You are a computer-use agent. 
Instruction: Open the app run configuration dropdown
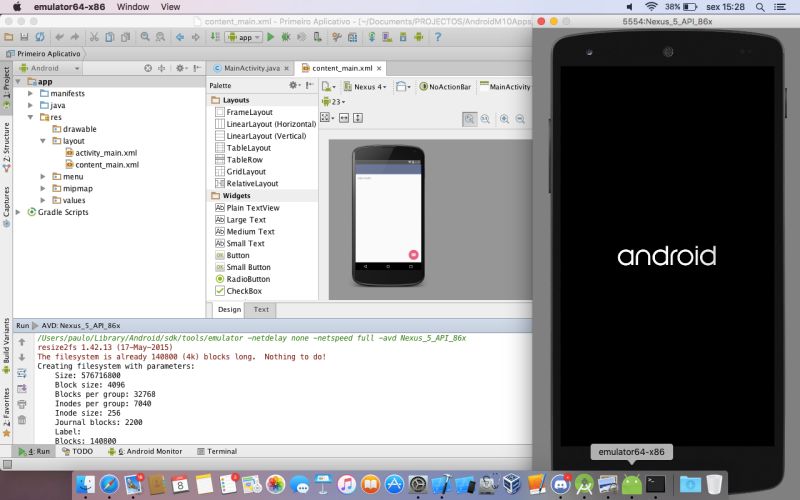coord(244,37)
